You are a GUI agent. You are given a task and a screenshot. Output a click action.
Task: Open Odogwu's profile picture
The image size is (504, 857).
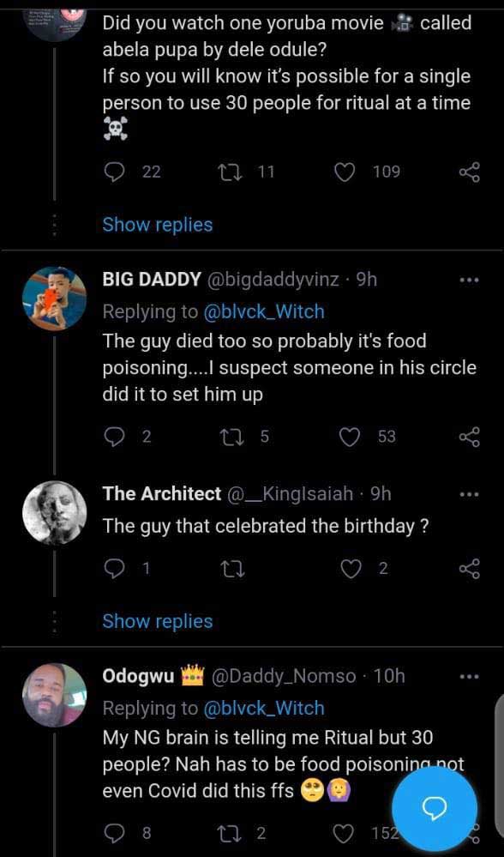[x=54, y=695]
